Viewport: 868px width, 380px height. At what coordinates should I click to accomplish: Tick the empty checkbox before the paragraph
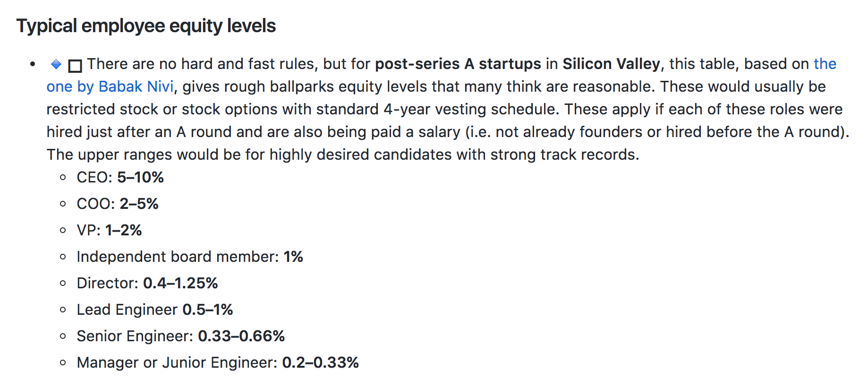pyautogui.click(x=75, y=66)
